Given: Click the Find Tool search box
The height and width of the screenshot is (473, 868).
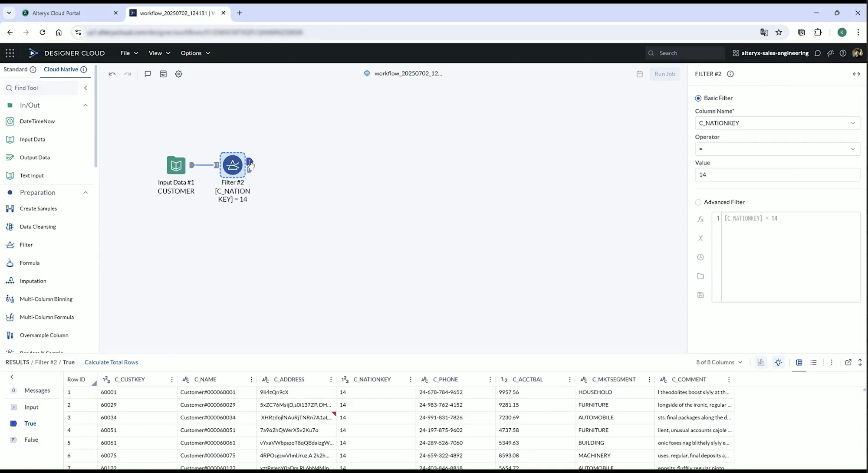Looking at the screenshot, I should pos(41,88).
